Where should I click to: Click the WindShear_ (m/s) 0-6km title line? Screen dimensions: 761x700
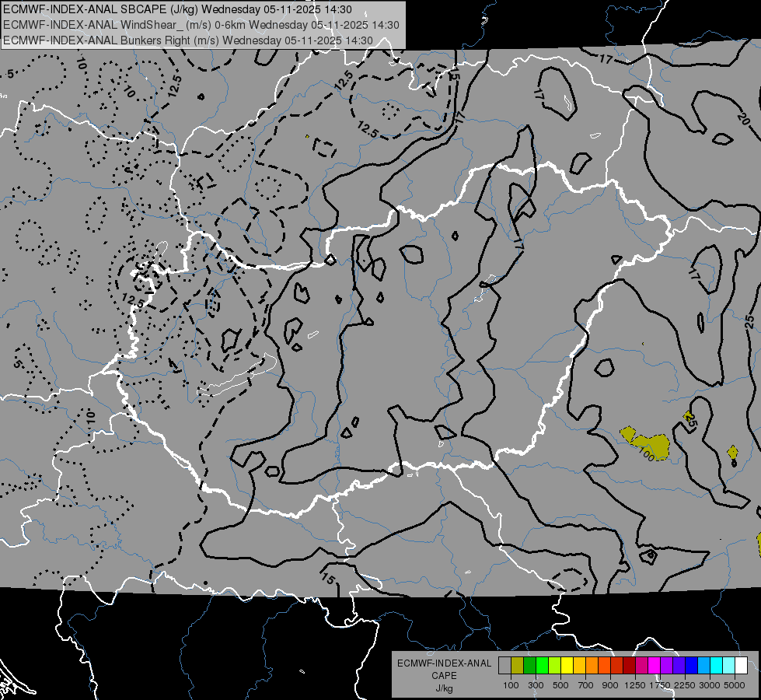[201, 25]
